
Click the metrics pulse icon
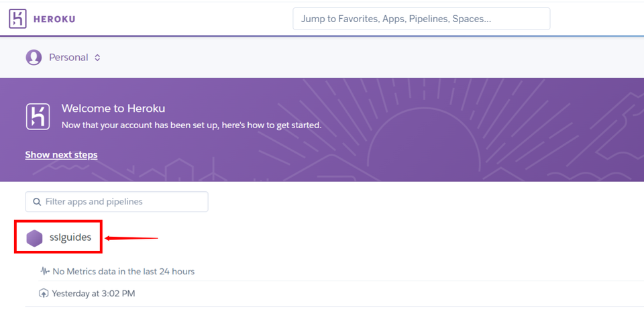pos(45,272)
